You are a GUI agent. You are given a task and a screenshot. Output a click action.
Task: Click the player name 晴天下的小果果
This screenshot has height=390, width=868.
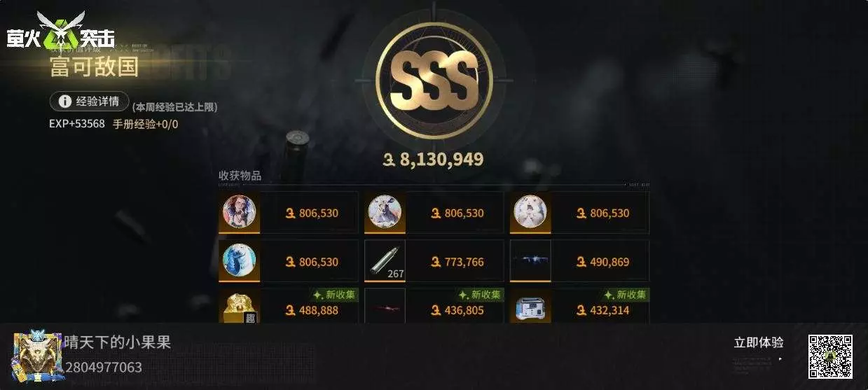(118, 342)
